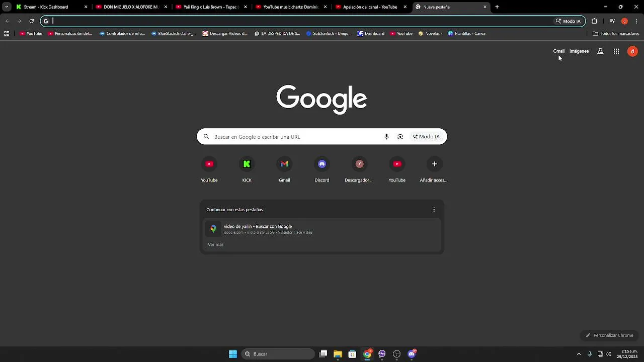Click the Chrome extensions puzzle icon

point(595,21)
